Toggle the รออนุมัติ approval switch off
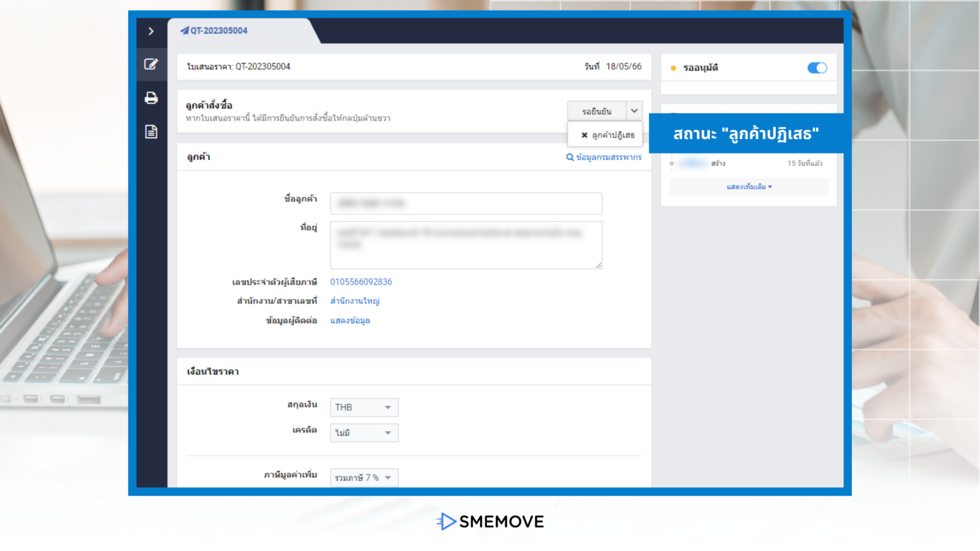Image resolution: width=980 pixels, height=551 pixels. tap(817, 67)
